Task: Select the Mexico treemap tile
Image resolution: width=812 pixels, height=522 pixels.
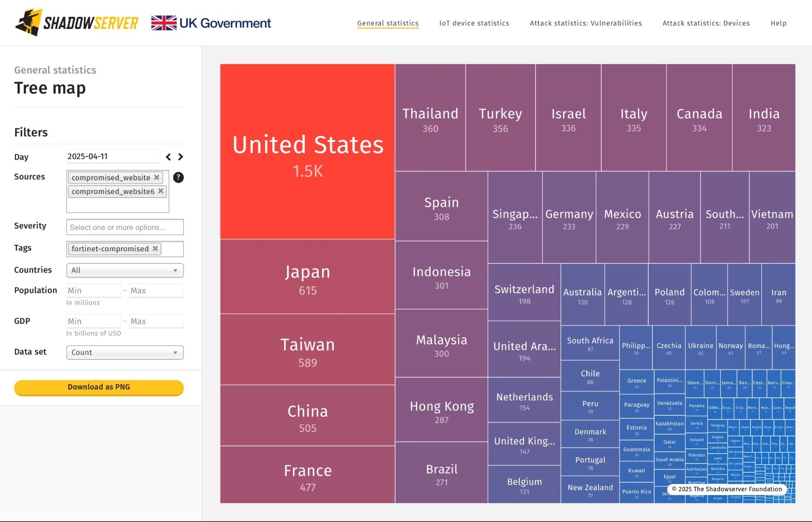Action: click(622, 217)
